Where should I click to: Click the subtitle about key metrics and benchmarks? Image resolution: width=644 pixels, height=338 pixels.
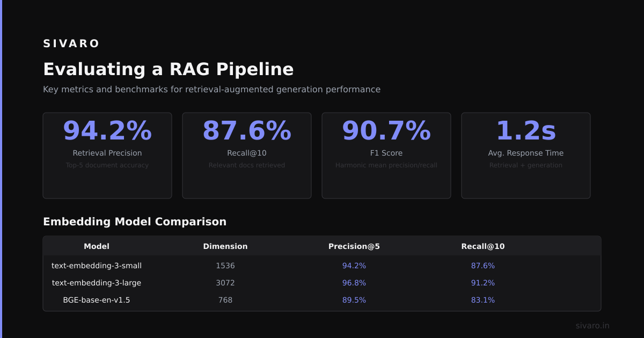click(x=211, y=89)
